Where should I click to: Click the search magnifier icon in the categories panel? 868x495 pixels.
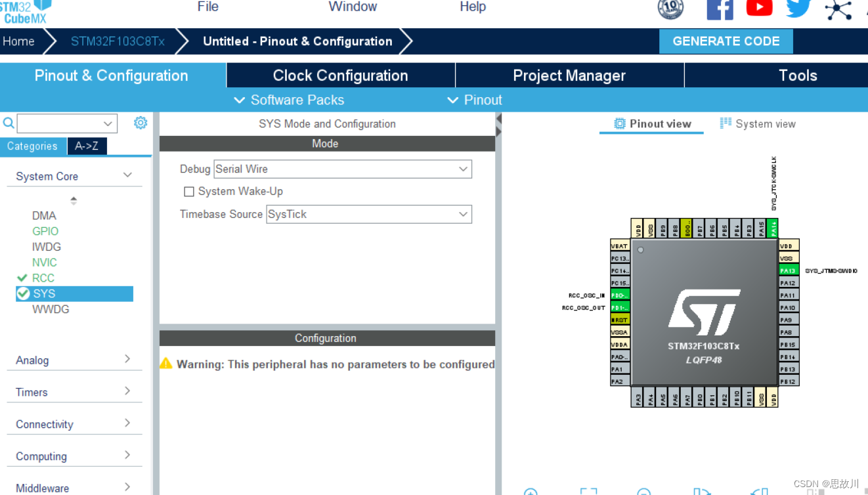tap(9, 123)
